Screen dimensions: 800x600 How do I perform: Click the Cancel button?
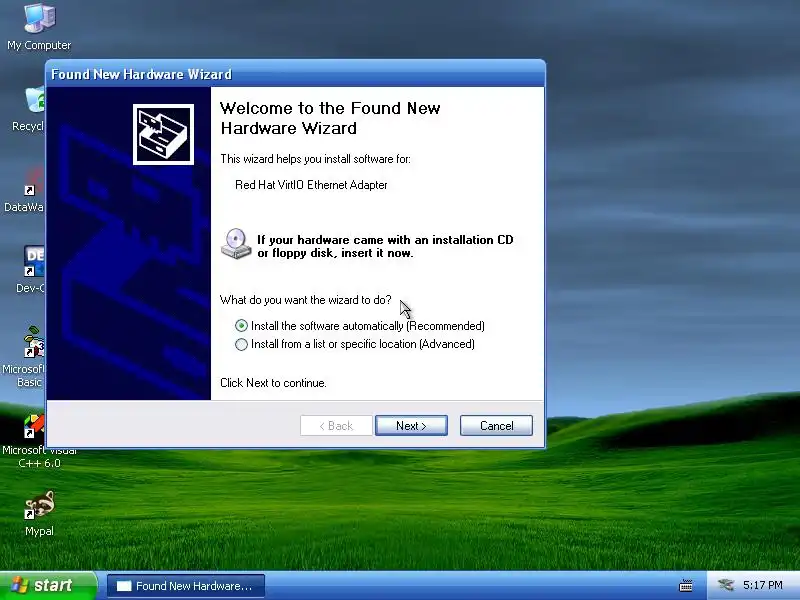pyautogui.click(x=496, y=426)
